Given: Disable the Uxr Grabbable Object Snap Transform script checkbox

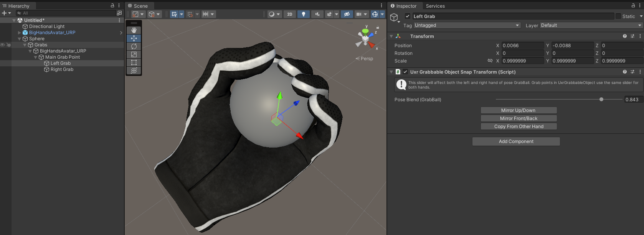Looking at the screenshot, I should click(405, 72).
